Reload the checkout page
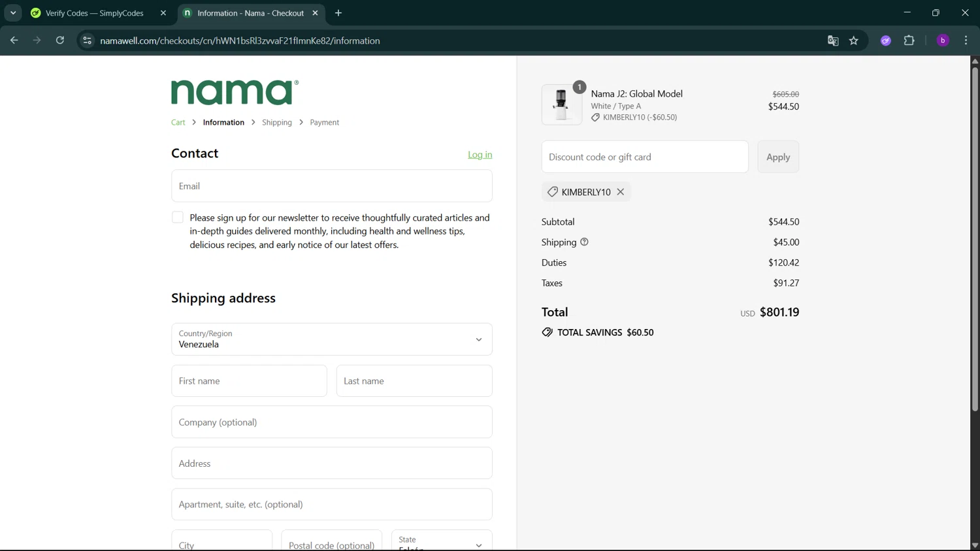This screenshot has width=980, height=551. coord(60,40)
